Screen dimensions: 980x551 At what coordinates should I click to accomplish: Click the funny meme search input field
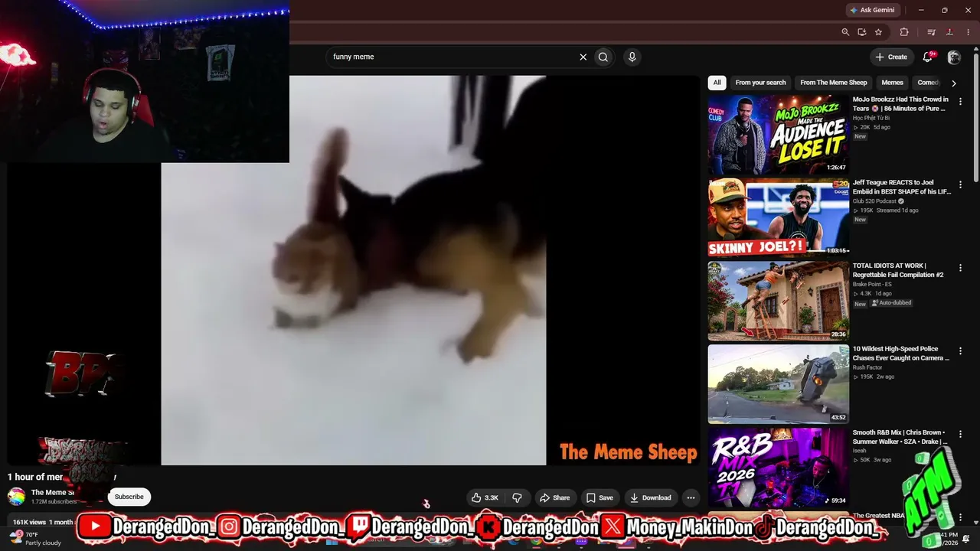453,57
